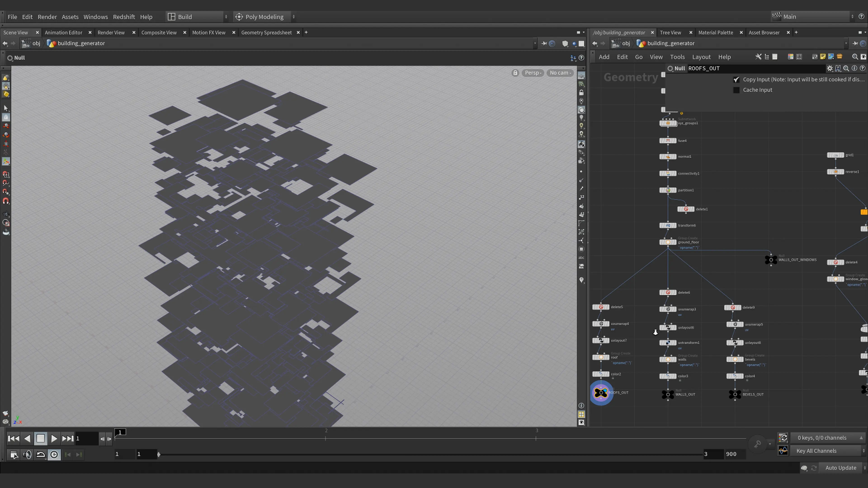Click the play backward button
The width and height of the screenshot is (868, 488).
(27, 439)
